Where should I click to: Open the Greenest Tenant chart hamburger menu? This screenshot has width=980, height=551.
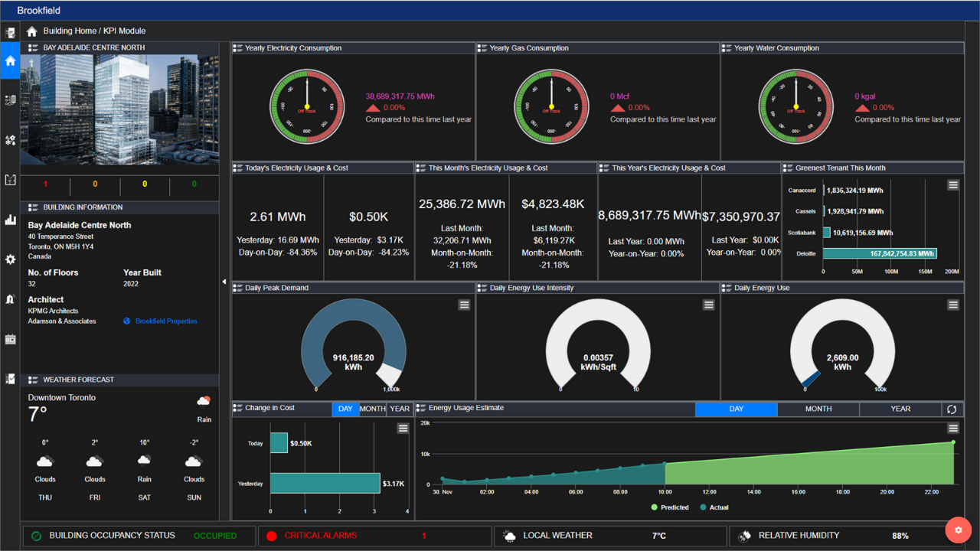tap(953, 184)
